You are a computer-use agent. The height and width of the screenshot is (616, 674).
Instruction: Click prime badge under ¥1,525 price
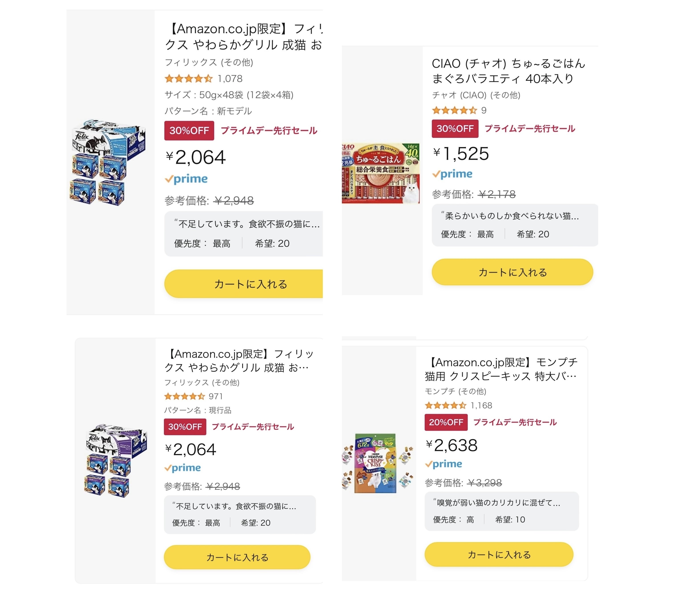click(x=452, y=174)
